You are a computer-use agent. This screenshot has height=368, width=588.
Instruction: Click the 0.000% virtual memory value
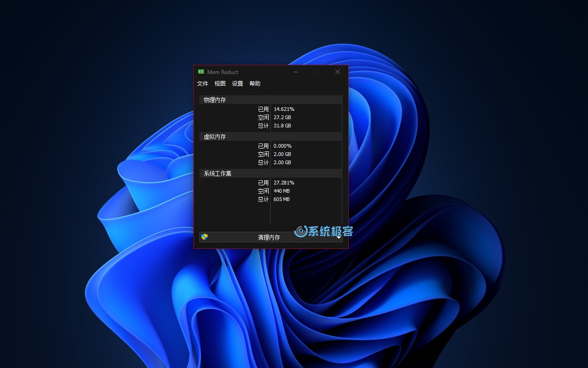(283, 146)
